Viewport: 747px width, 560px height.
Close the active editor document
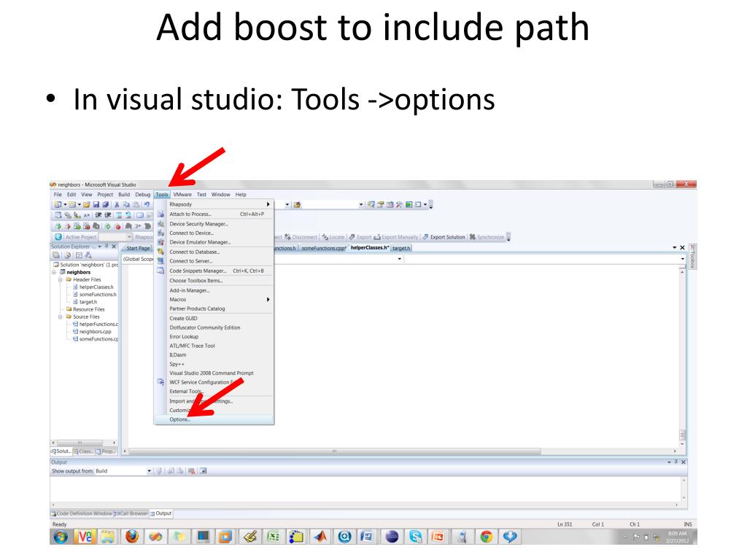pyautogui.click(x=682, y=248)
